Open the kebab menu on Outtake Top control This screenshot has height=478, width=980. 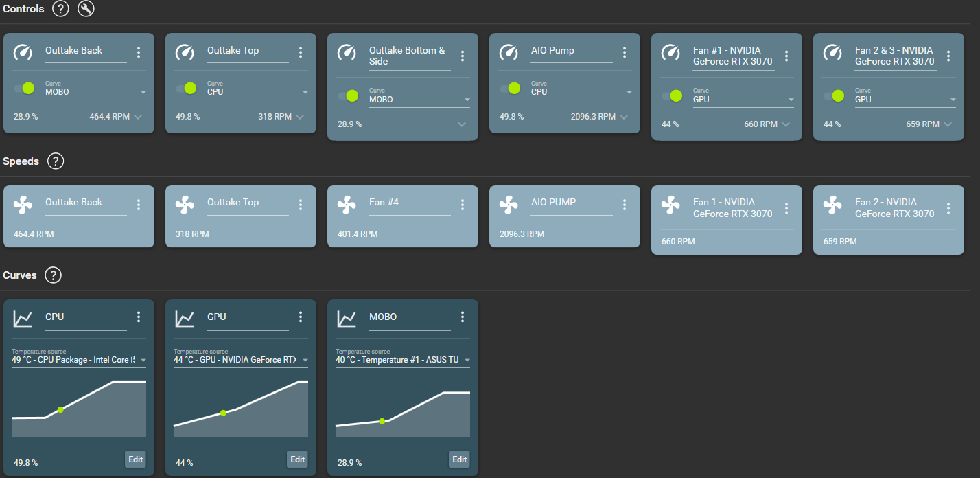(x=300, y=52)
